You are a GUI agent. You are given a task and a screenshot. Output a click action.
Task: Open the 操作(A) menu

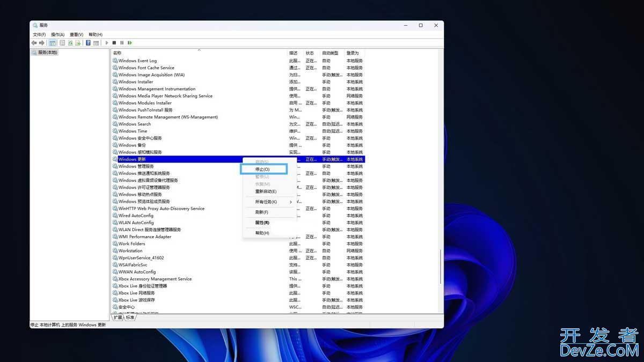57,34
